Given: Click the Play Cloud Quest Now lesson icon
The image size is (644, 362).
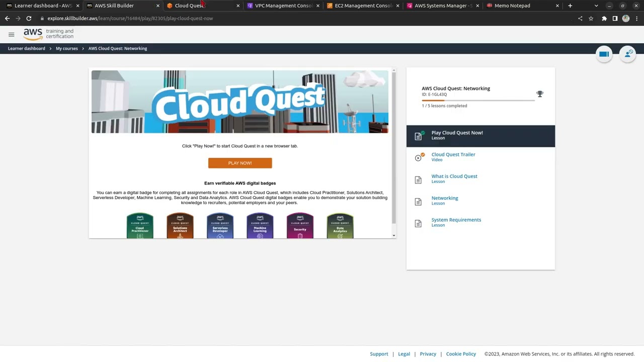Looking at the screenshot, I should 418,136.
